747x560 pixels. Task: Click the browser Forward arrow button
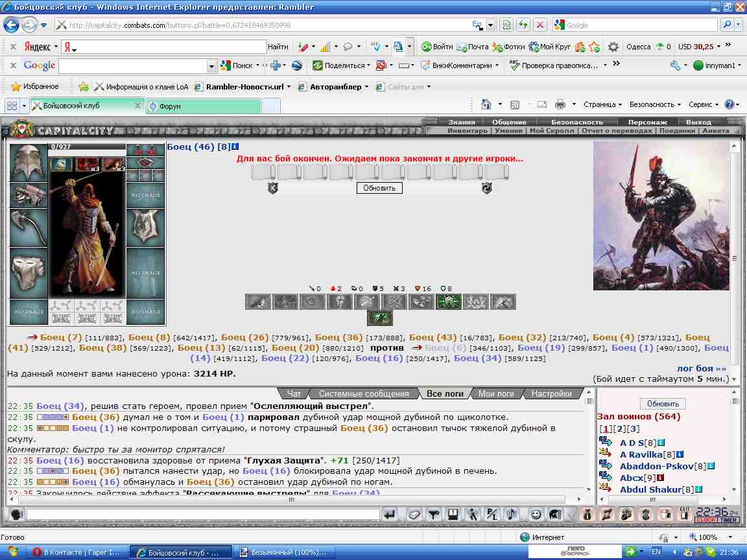point(30,25)
